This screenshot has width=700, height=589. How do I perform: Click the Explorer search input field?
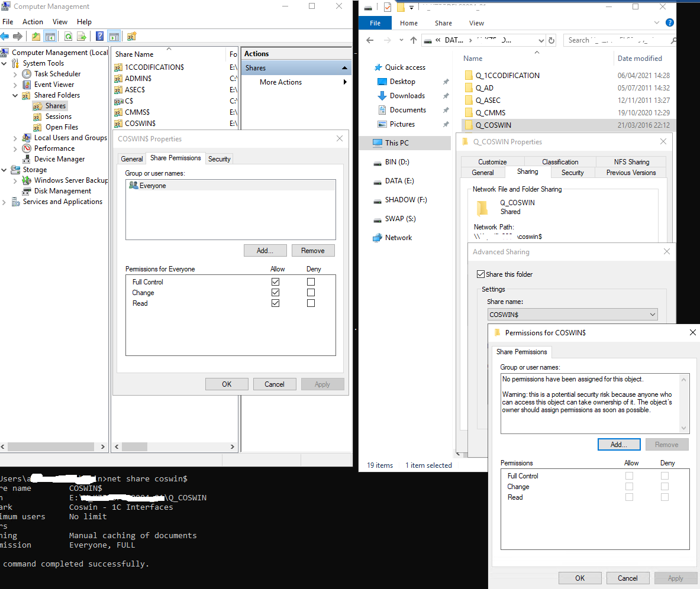(621, 40)
